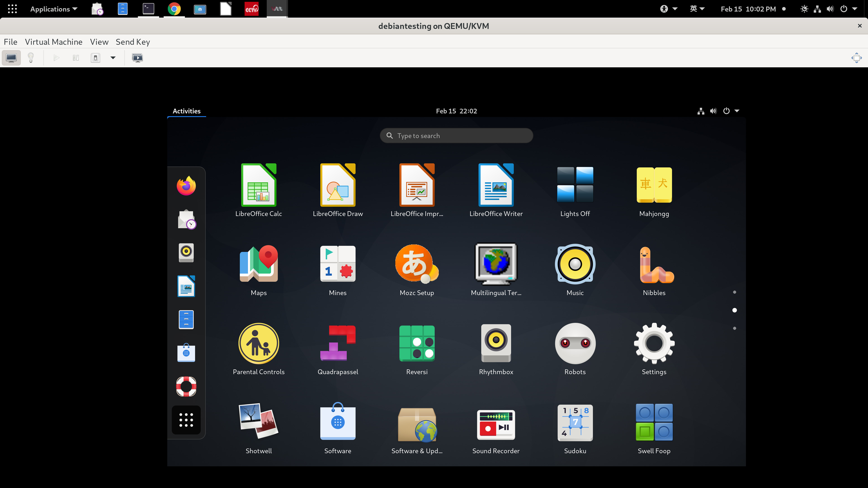This screenshot has height=488, width=868.
Task: Start the Robots game
Action: click(575, 349)
